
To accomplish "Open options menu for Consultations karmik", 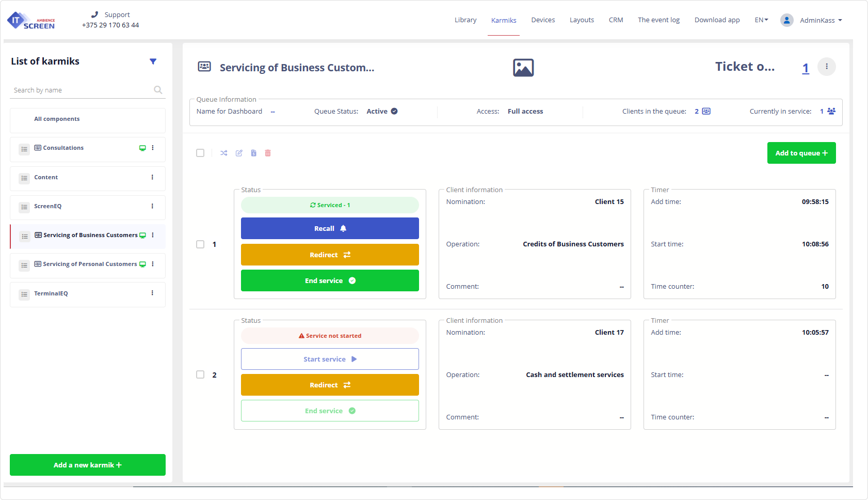I will click(153, 148).
